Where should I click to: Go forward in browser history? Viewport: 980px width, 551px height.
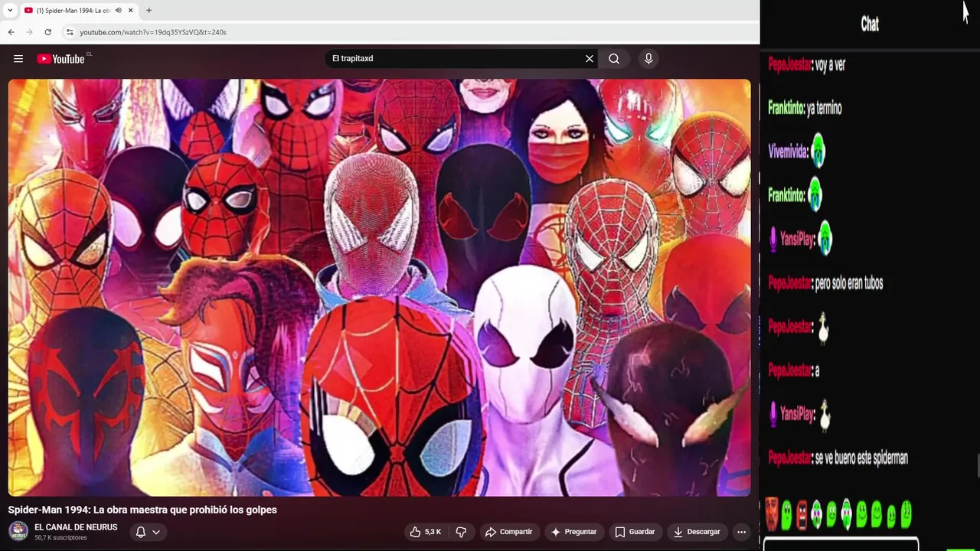click(x=29, y=32)
